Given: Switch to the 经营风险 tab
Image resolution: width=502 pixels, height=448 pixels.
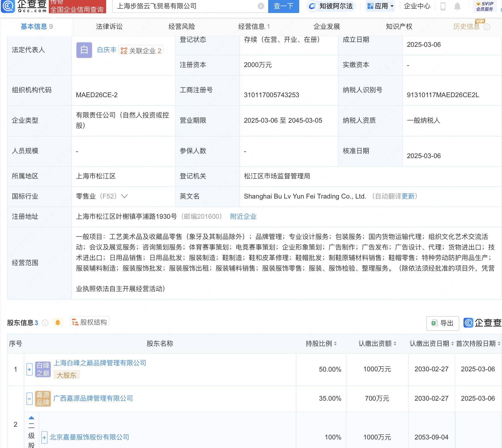Looking at the screenshot, I should [182, 27].
